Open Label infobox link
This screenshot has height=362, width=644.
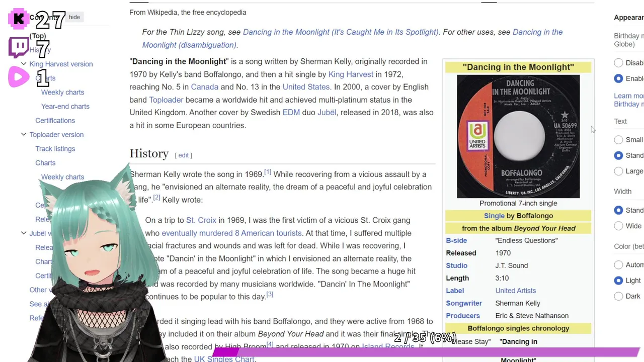[x=455, y=291]
